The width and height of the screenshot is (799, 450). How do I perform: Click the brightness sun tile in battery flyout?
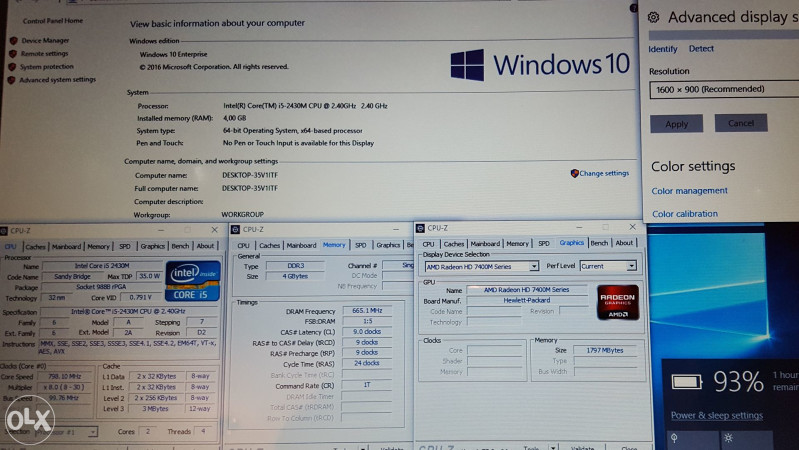point(745,439)
